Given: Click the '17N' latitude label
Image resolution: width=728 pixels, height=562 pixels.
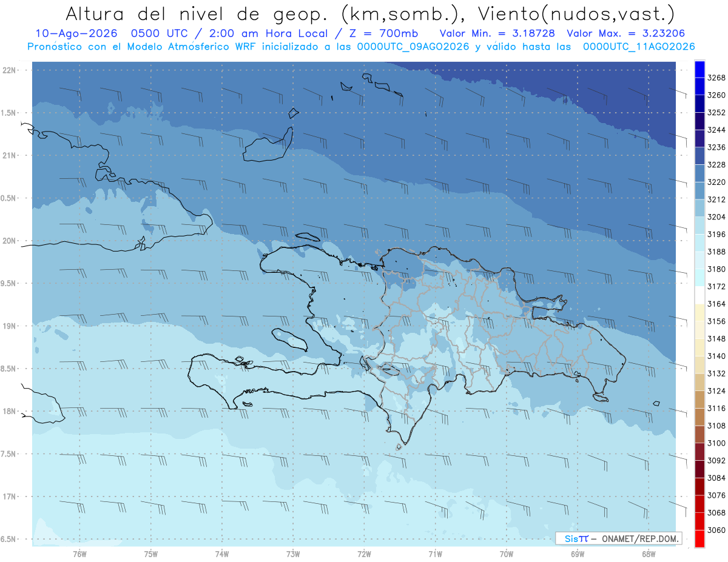Looking at the screenshot, I should [x=10, y=497].
